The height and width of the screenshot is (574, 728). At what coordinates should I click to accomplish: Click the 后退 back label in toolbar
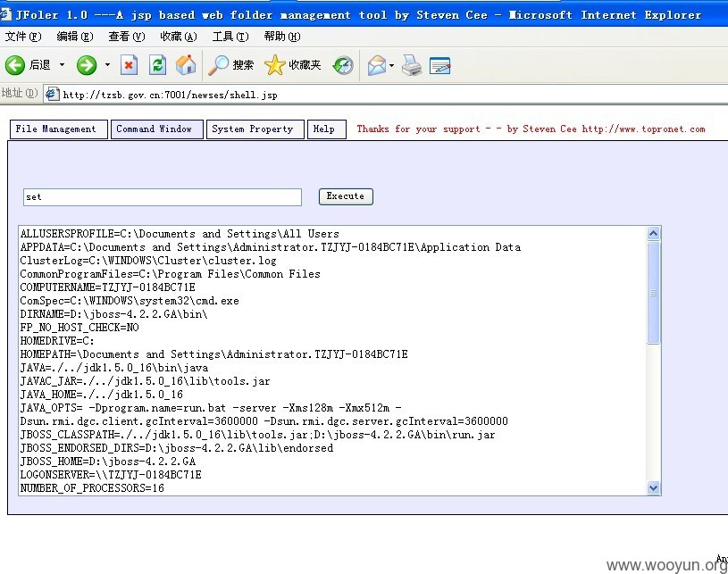tap(40, 65)
